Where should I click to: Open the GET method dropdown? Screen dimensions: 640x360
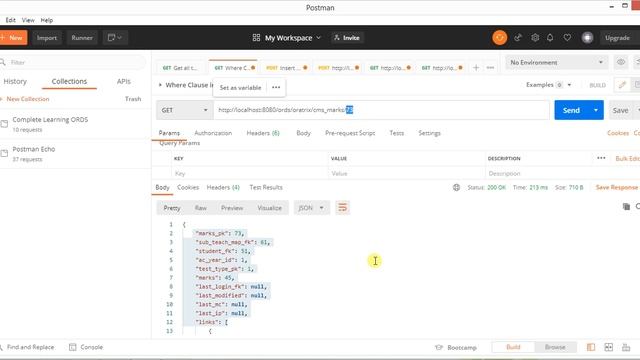pyautogui.click(x=184, y=110)
